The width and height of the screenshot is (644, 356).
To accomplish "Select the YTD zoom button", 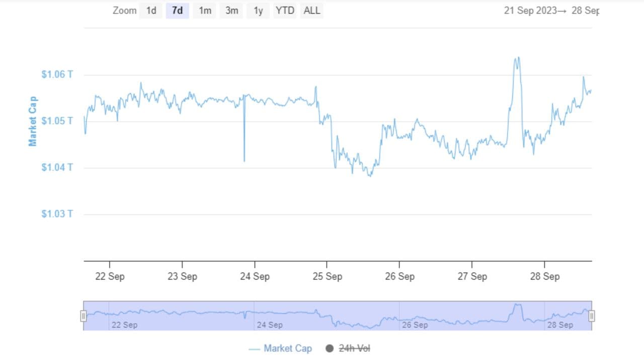I will (x=285, y=11).
